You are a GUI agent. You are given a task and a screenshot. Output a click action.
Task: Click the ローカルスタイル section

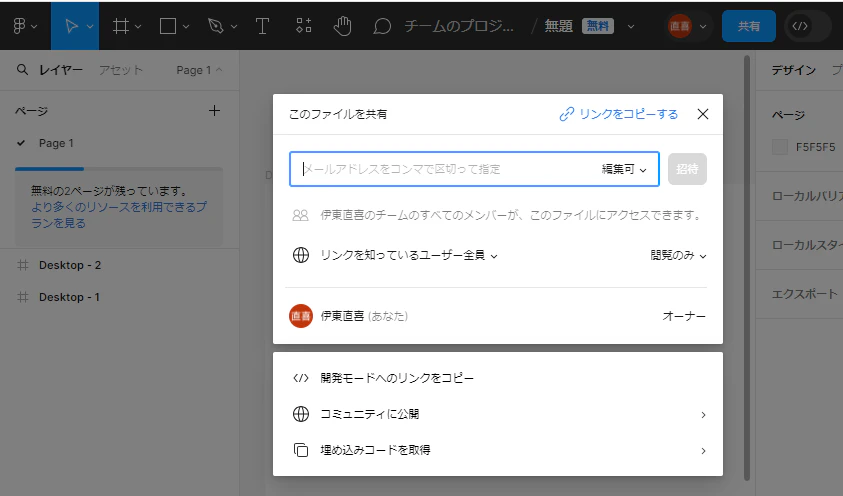807,245
